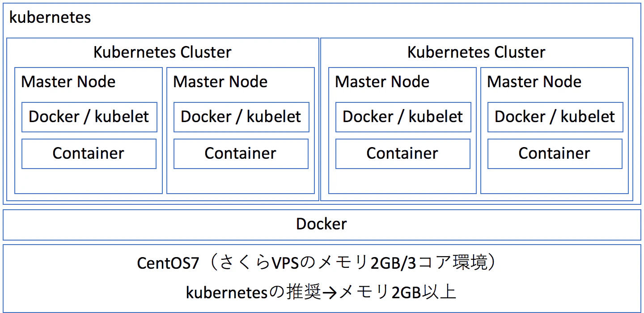Click the kubernetesの推奨 memory text line
The width and height of the screenshot is (644, 313).
[x=321, y=292]
